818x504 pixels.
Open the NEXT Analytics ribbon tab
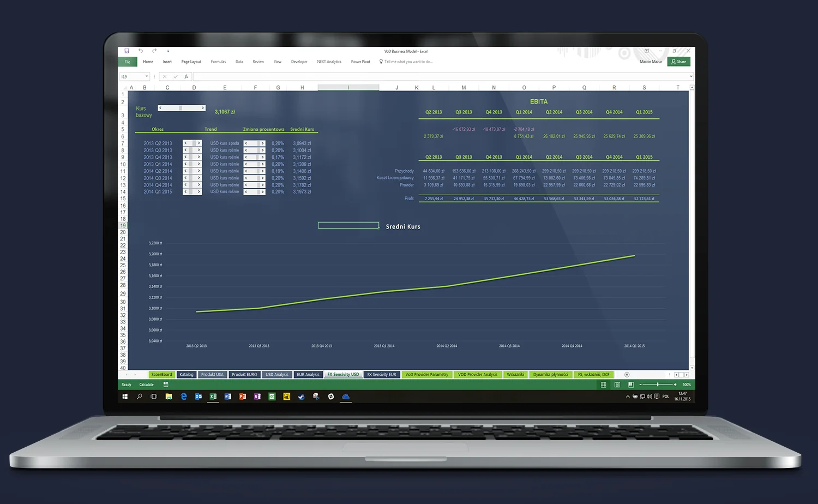(x=329, y=62)
